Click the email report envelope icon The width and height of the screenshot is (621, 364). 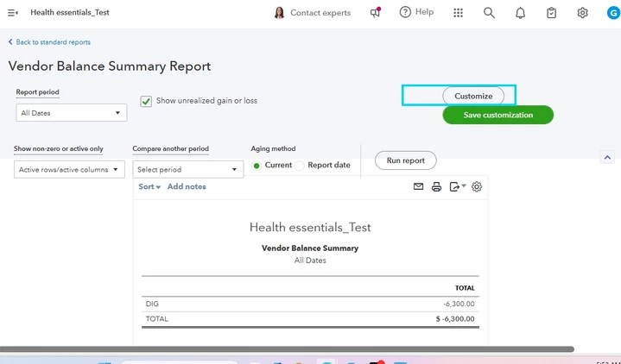[x=418, y=186]
